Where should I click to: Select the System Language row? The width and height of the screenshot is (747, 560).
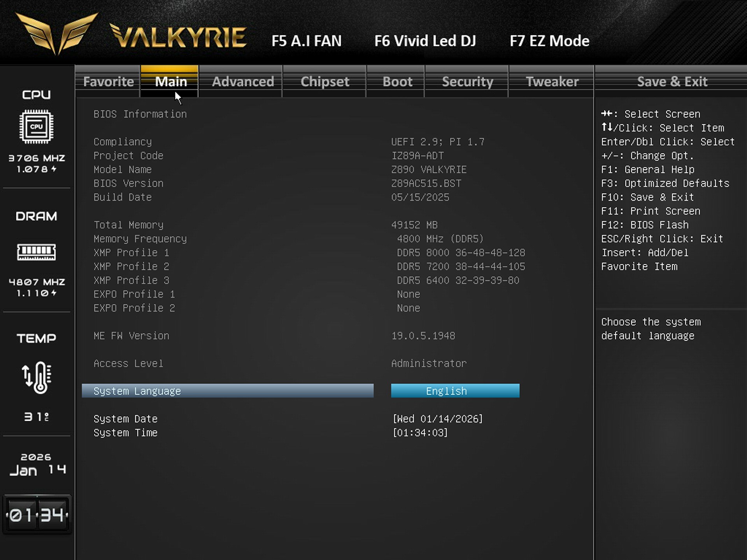pos(228,391)
